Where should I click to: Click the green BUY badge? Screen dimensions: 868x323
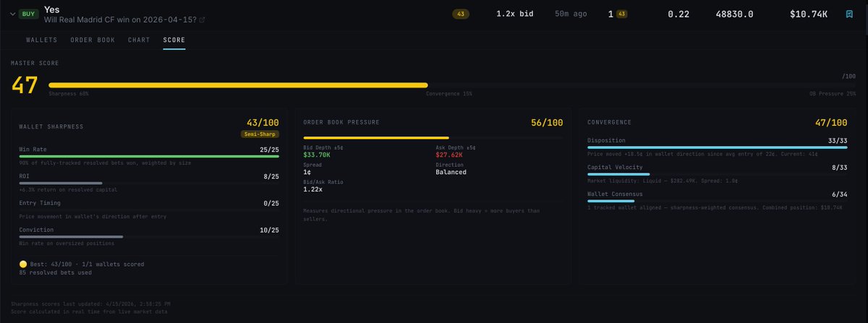coord(28,14)
